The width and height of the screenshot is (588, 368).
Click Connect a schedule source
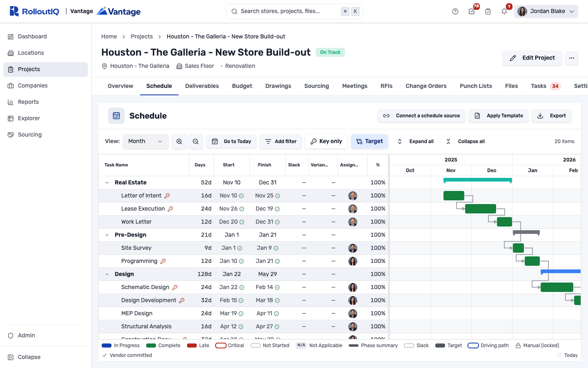[x=421, y=116]
